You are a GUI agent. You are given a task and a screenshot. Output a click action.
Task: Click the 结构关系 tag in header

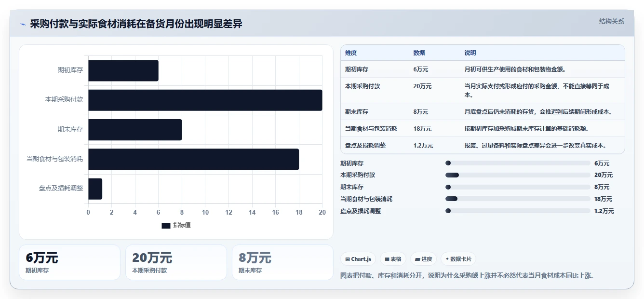[611, 21]
